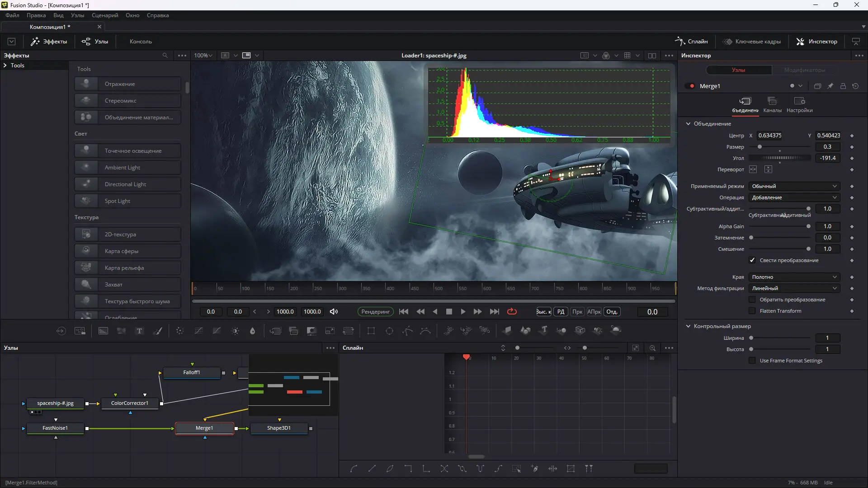The height and width of the screenshot is (488, 868).
Task: Add Rectangle mask tool
Action: pyautogui.click(x=371, y=331)
